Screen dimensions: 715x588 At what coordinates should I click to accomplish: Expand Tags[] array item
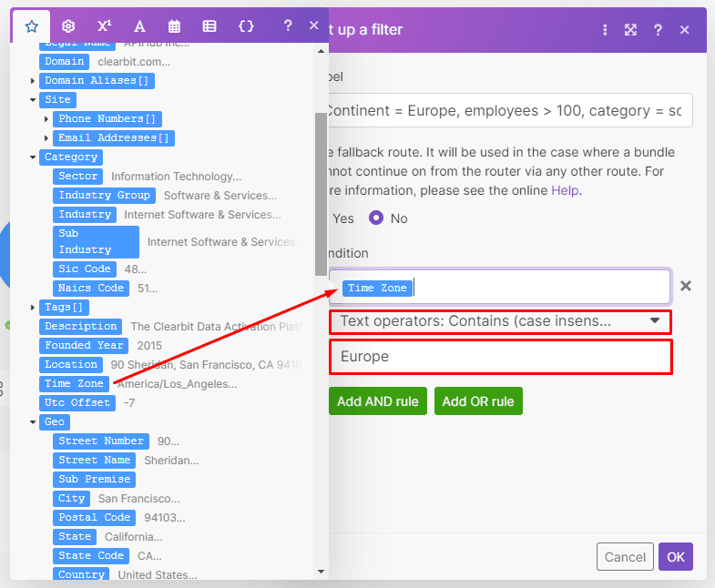pyautogui.click(x=33, y=308)
